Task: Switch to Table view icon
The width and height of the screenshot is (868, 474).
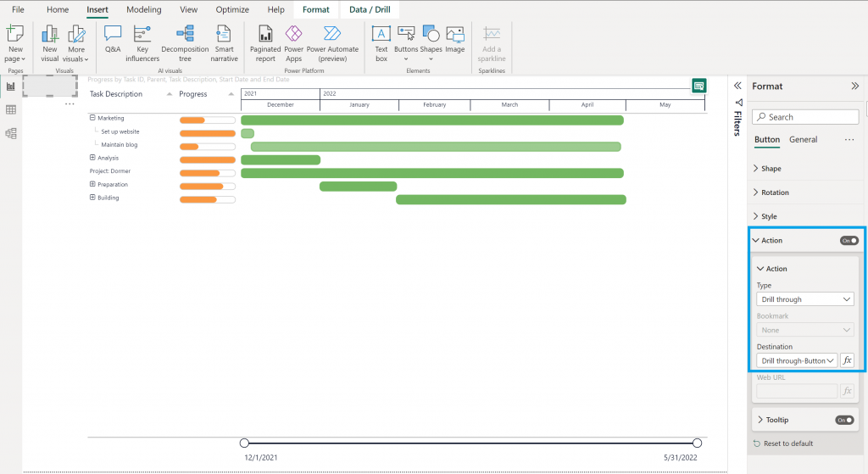Action: coord(10,109)
